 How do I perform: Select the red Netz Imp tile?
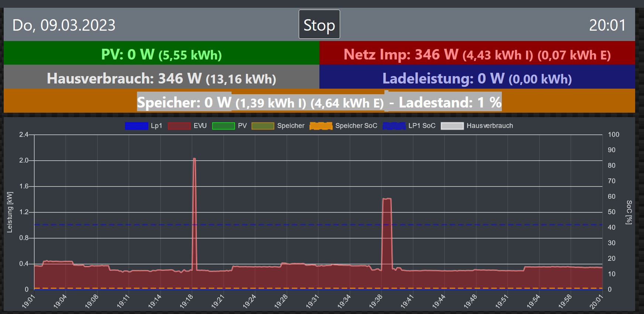pos(477,54)
